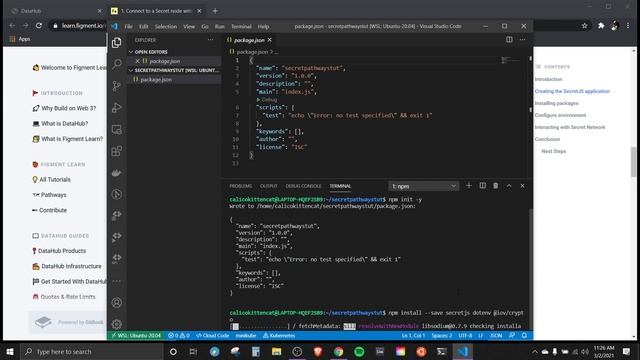Bookmark this page with Chrome star
Screen dimensions: 640x360
pos(584,26)
